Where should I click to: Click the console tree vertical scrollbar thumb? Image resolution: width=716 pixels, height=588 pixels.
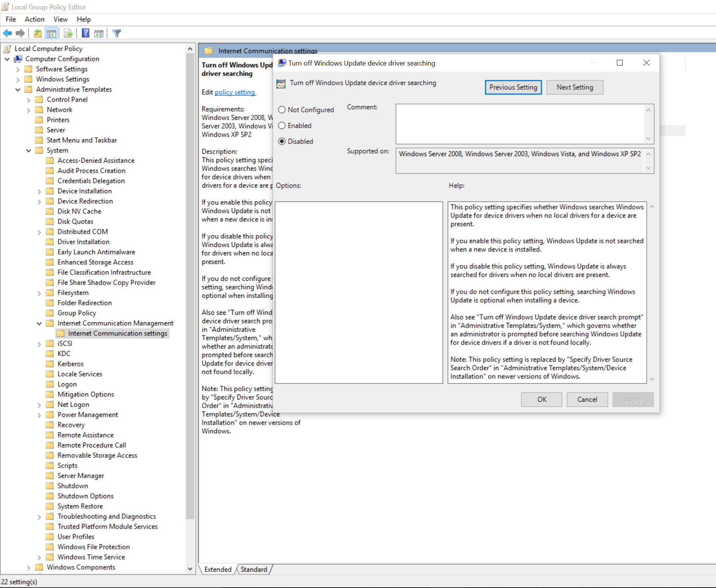pos(190,286)
